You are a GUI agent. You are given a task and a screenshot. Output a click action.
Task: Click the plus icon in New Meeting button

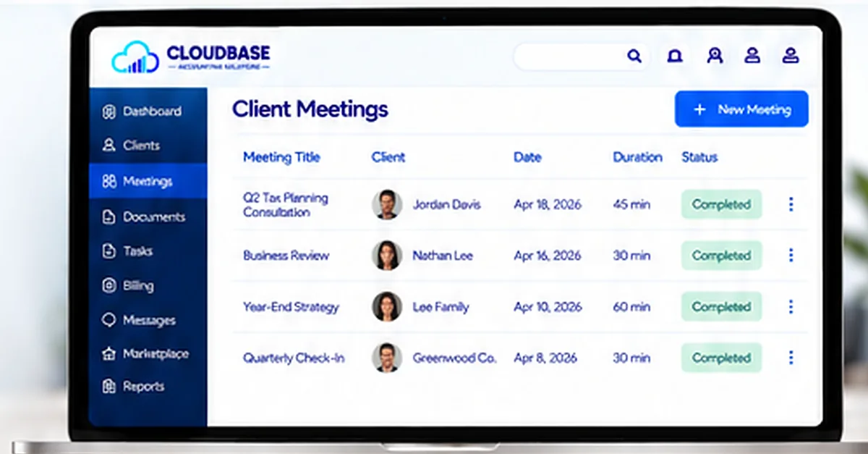(699, 109)
